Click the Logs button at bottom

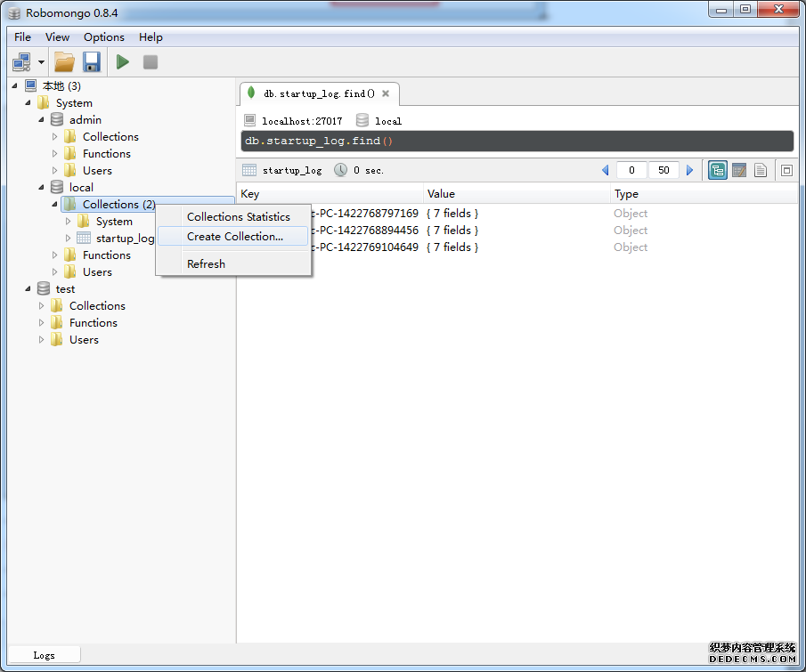point(44,655)
